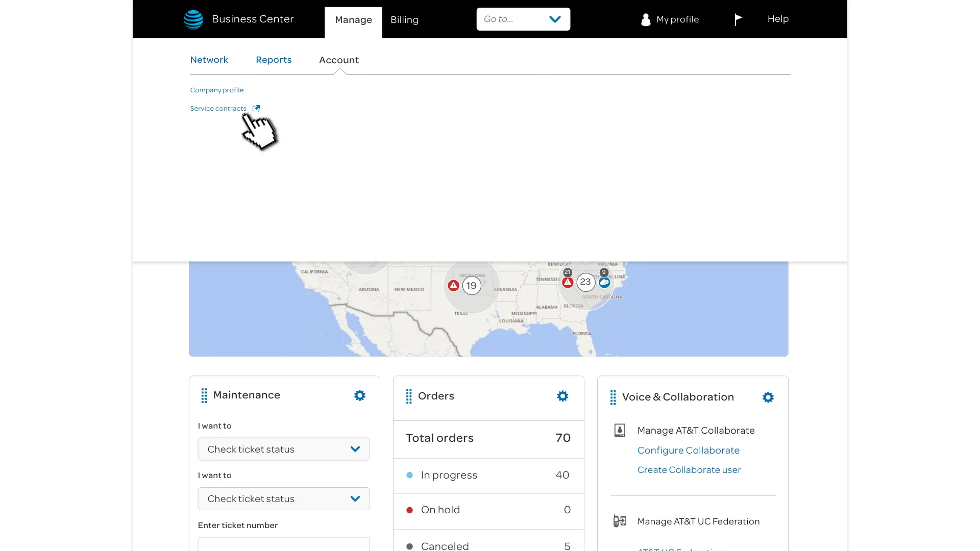Open the Company profile link
The height and width of the screenshot is (551, 980).
click(217, 90)
